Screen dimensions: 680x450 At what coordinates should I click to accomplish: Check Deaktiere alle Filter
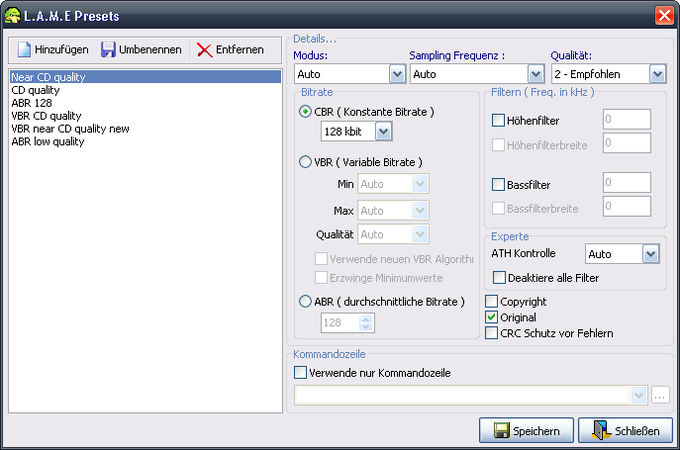click(x=499, y=277)
